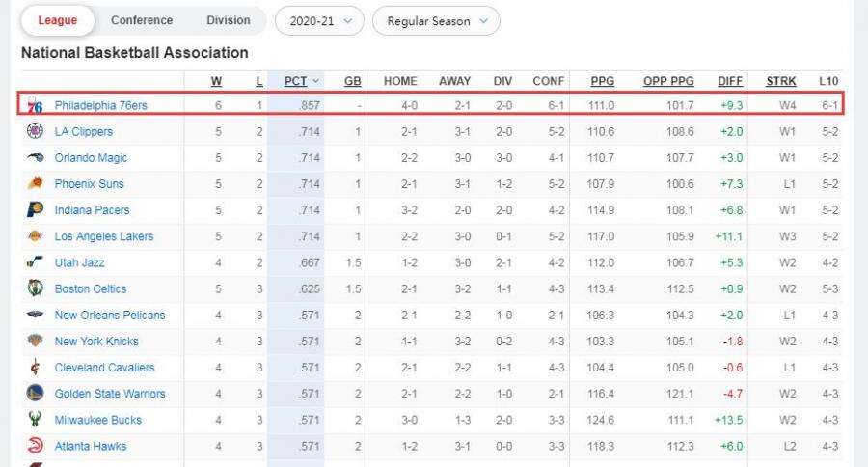
Task: Sort table by DIFF column
Action: 730,81
